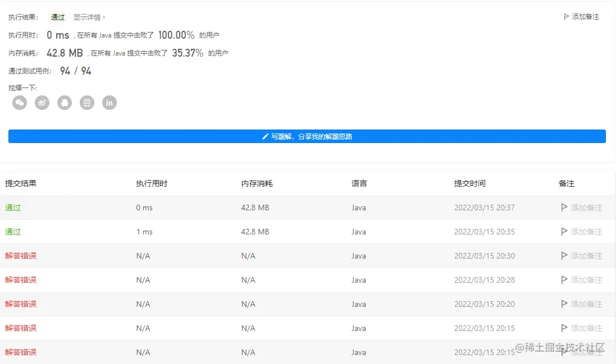This screenshot has height=364, width=616.
Task: Click the 35.37% memory percentile value
Action: click(x=188, y=53)
